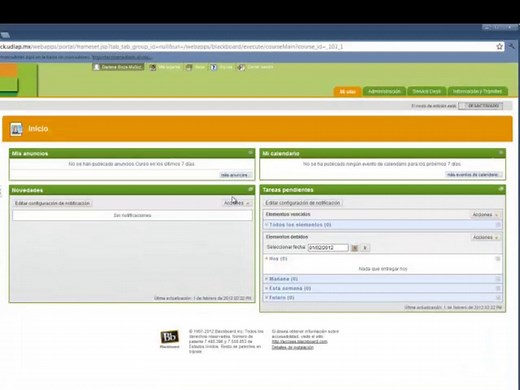Image resolution: width=520 pixels, height=390 pixels.
Task: Select the orange Mi sitio tab
Action: click(x=347, y=91)
